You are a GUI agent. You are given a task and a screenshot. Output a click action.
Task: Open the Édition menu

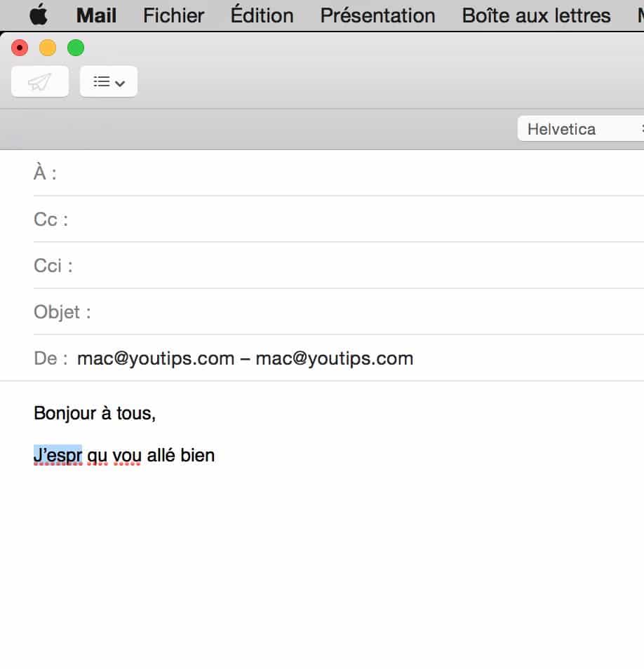(x=262, y=15)
